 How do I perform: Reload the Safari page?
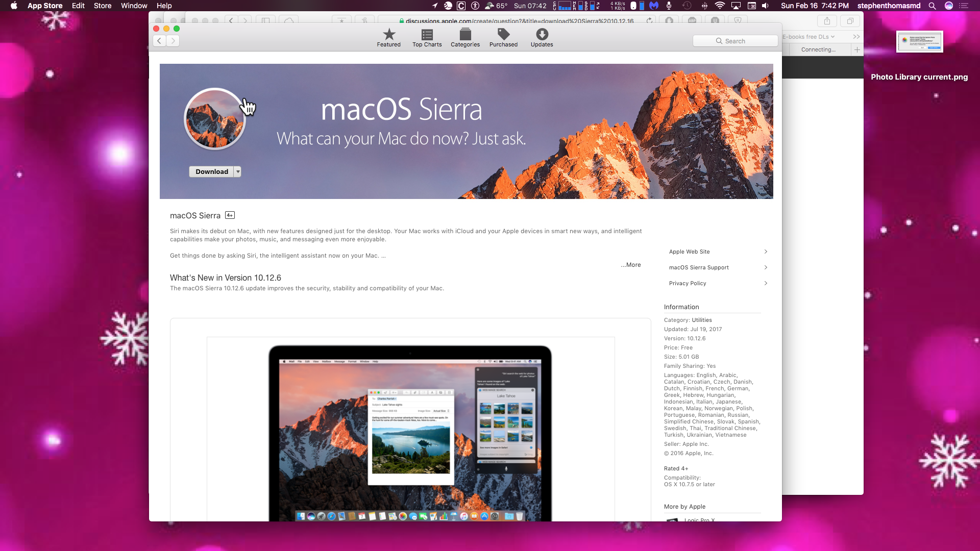tap(649, 21)
